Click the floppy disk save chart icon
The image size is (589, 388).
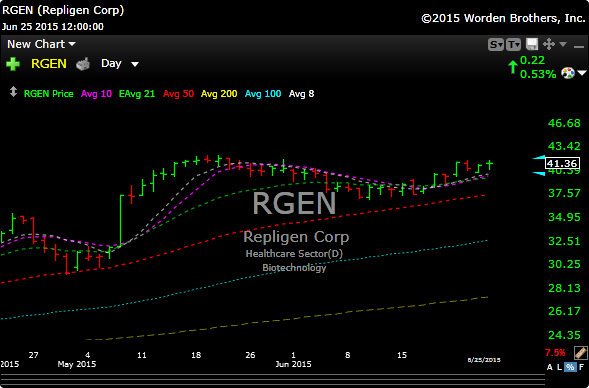532,44
